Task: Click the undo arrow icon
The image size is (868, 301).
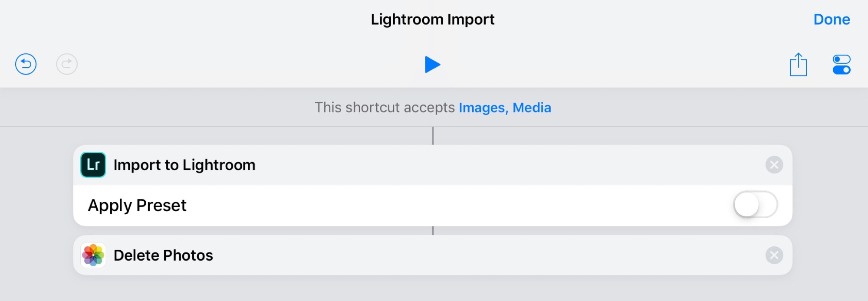Action: click(25, 64)
